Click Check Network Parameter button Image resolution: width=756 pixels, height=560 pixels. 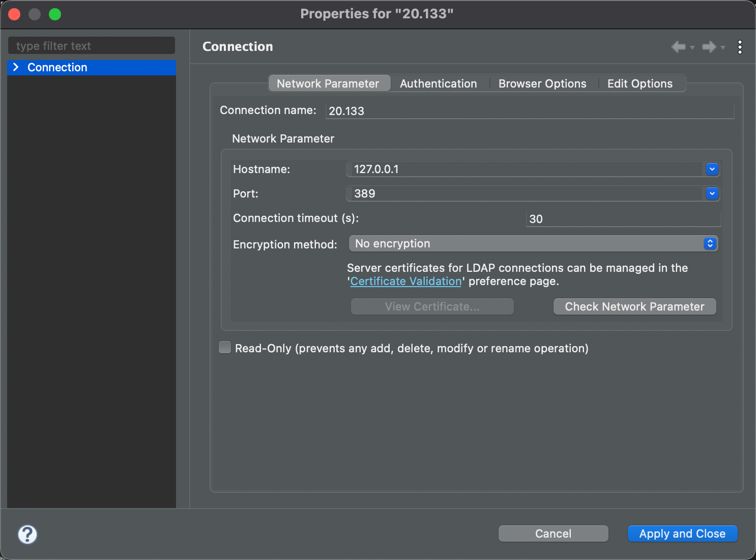[635, 306]
